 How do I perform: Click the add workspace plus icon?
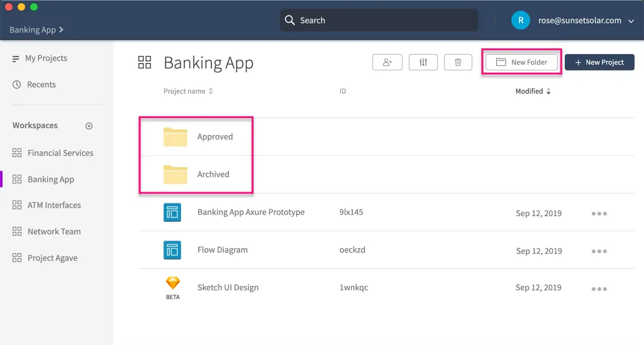[x=89, y=126]
